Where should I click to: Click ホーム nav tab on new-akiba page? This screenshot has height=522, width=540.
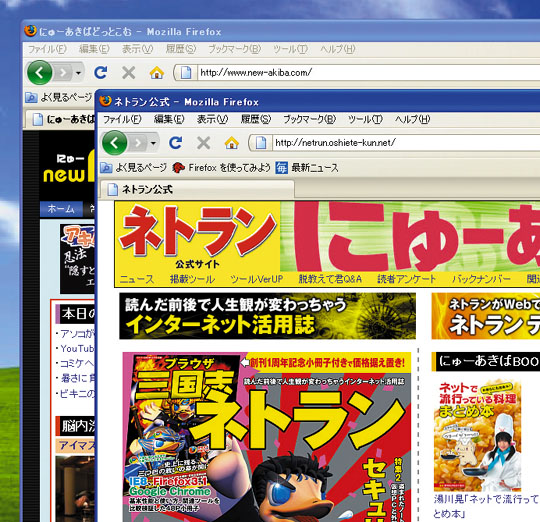pyautogui.click(x=61, y=209)
